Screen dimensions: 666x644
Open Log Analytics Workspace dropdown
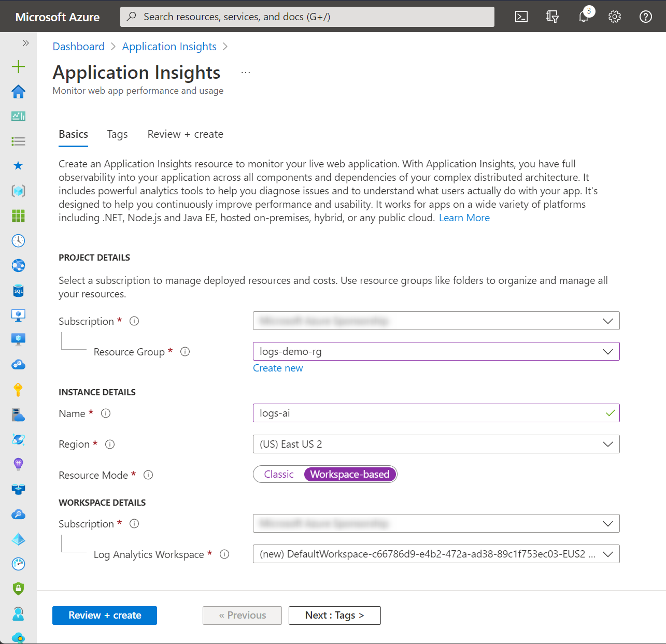(436, 554)
